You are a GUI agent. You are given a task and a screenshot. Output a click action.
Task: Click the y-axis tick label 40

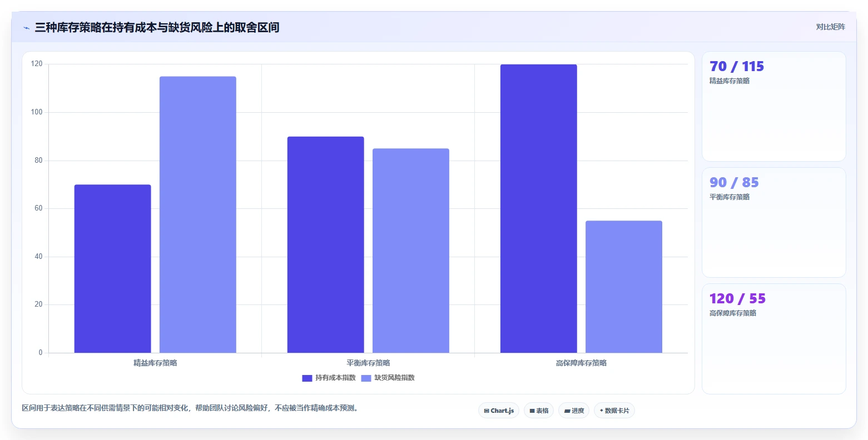pyautogui.click(x=38, y=257)
